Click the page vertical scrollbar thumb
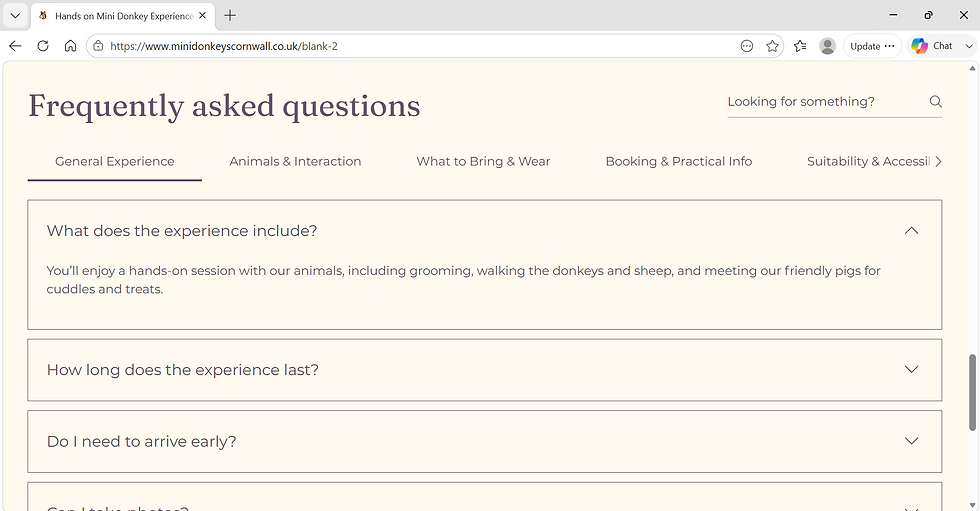The width and height of the screenshot is (980, 511). pos(972,392)
